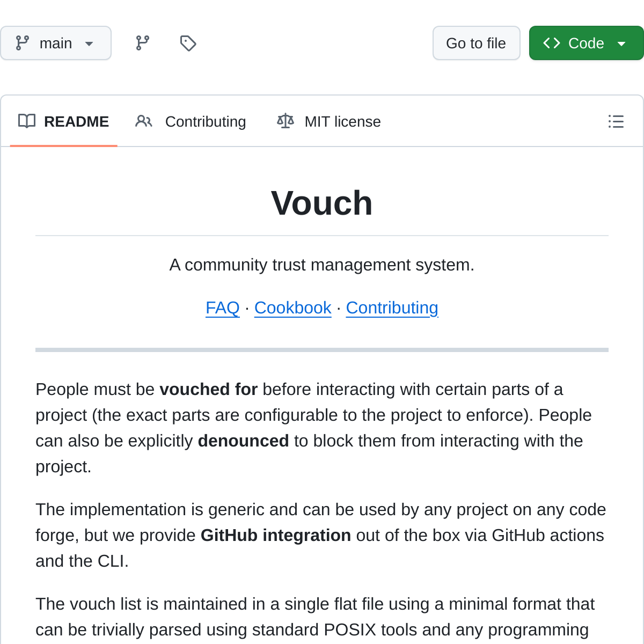Click the branch icon inside the main selector
The image size is (644, 644).
pos(21,43)
